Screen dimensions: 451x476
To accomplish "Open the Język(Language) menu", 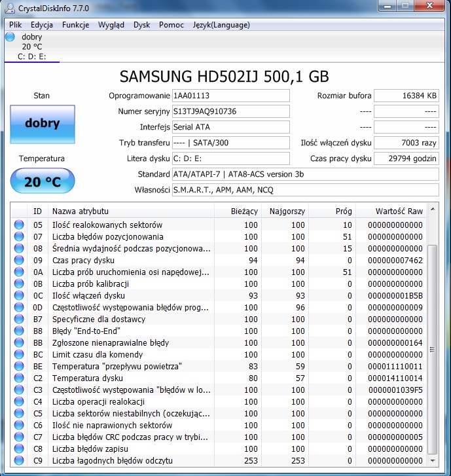I will click(221, 25).
